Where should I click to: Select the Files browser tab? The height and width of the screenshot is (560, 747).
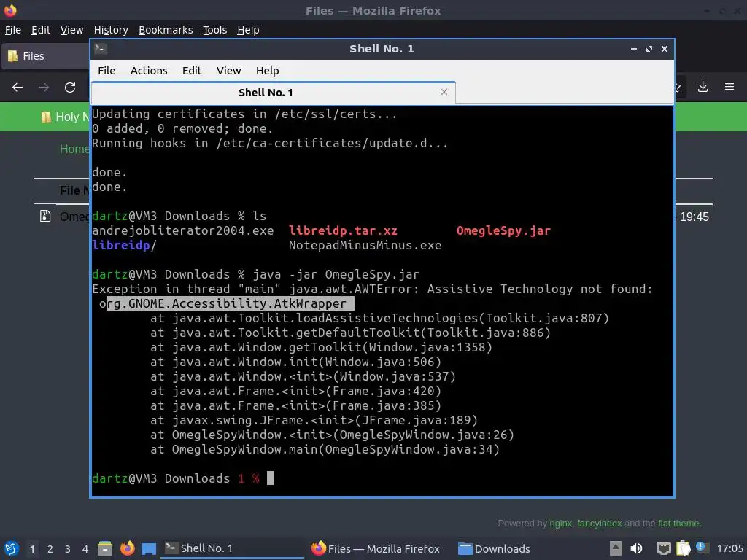point(46,56)
